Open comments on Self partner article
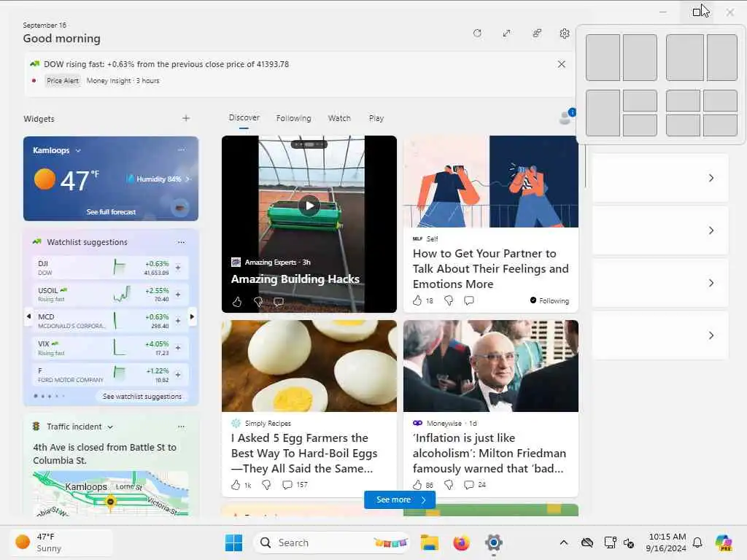 tap(469, 300)
